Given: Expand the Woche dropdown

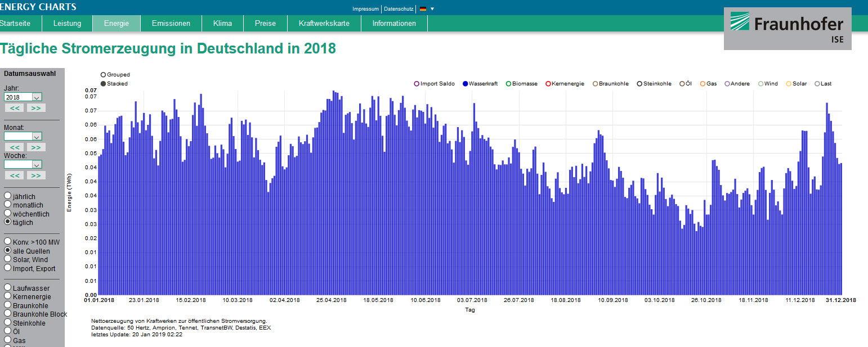Looking at the screenshot, I should 23,164.
